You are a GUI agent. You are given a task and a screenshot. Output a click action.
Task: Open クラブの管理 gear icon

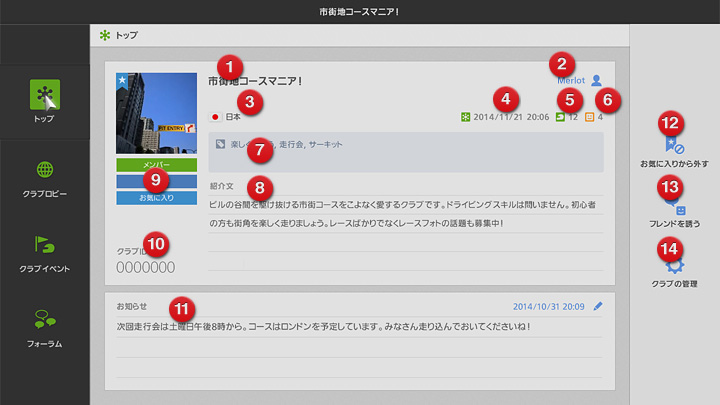tap(675, 265)
